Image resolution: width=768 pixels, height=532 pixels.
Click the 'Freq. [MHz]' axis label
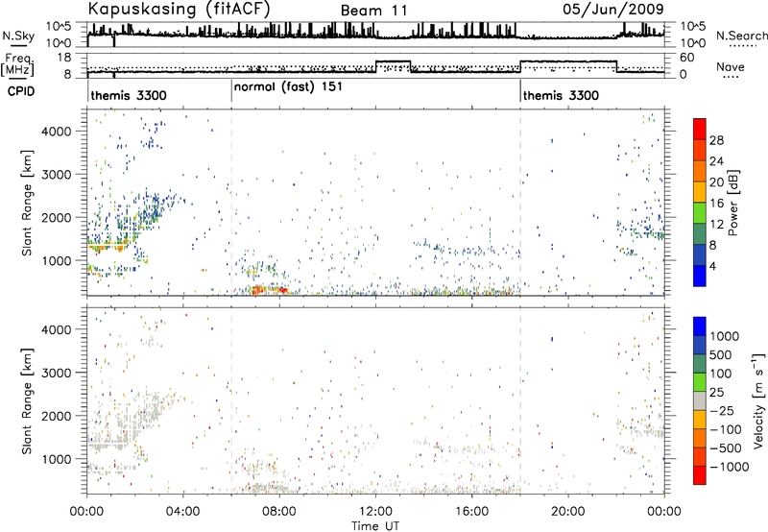(18, 64)
